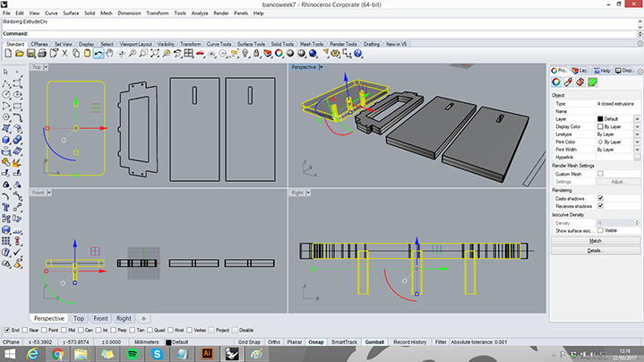644x362 pixels.
Task: Click the Materials paintbrush icon in Properties
Action: click(x=568, y=82)
